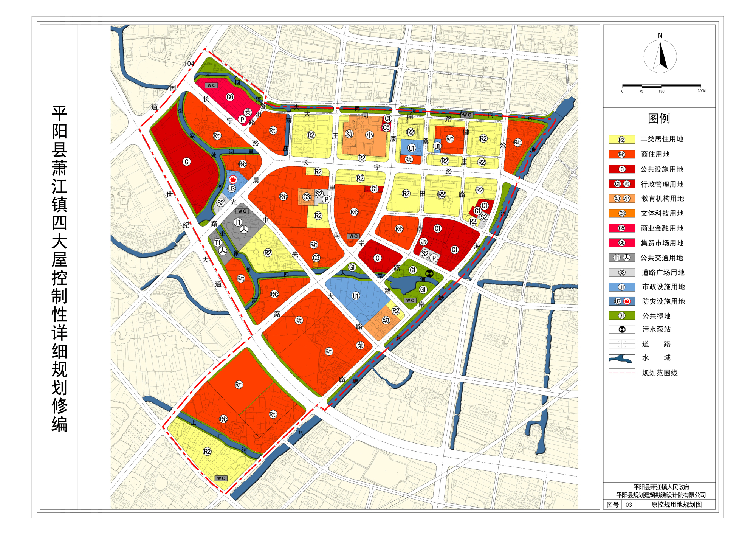Click the C5 commercial finance symbol on the map

(386, 127)
